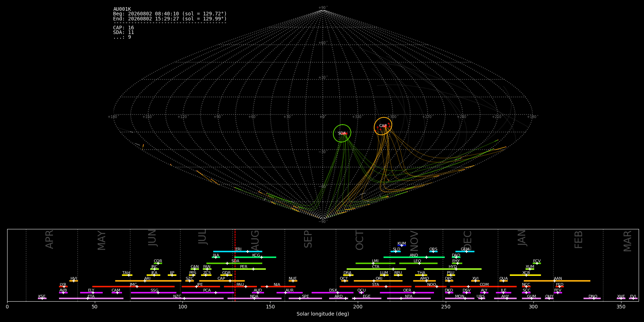
Task: Select the GEM shower bar
Action: pyautogui.click(x=465, y=252)
